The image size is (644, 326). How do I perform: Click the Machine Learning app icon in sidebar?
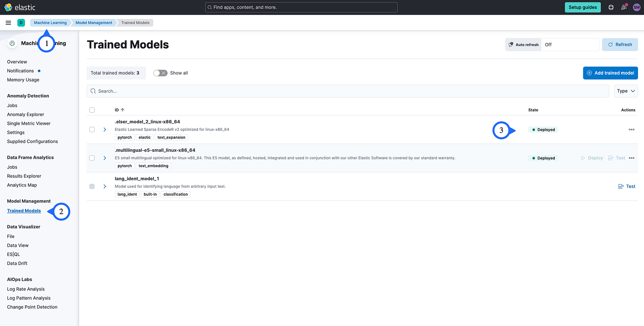[x=12, y=43]
